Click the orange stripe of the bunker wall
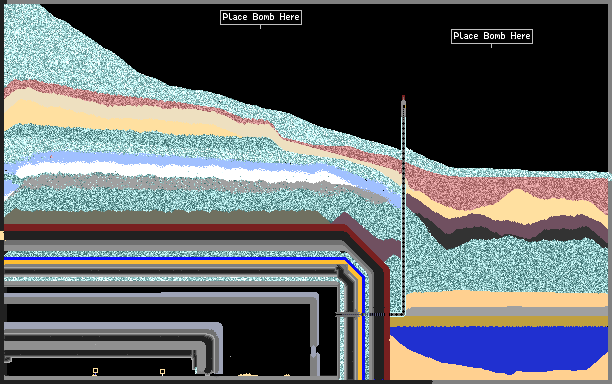The width and height of the screenshot is (612, 384). click(176, 262)
